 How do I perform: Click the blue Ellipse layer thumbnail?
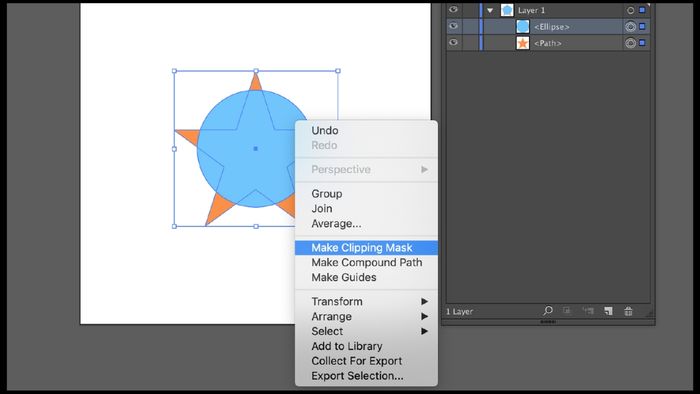(x=523, y=26)
